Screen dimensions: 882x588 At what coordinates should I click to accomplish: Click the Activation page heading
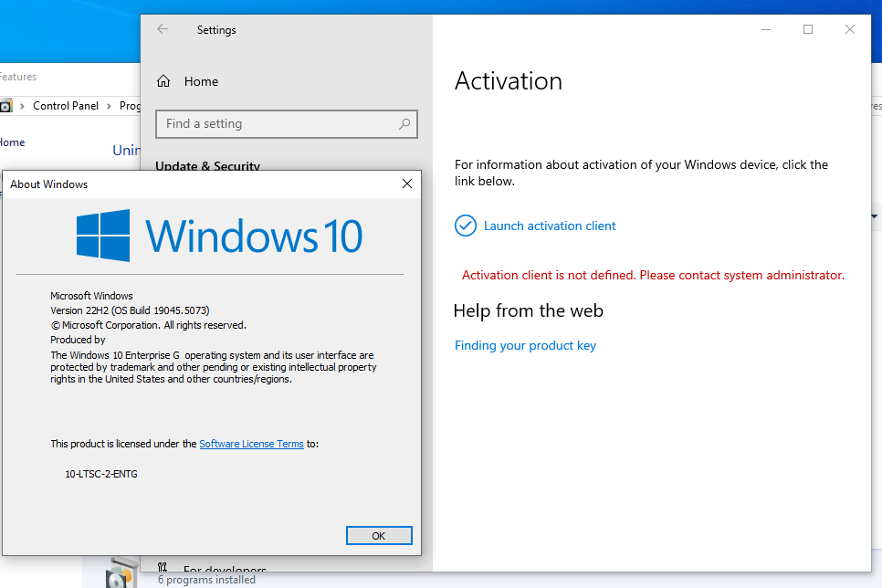pos(509,81)
